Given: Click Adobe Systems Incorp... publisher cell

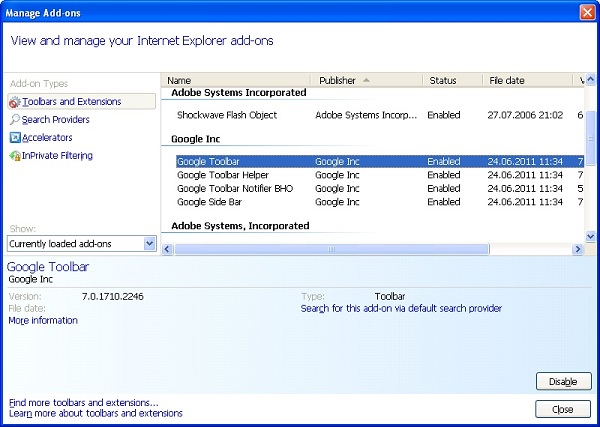Looking at the screenshot, I should [x=366, y=115].
